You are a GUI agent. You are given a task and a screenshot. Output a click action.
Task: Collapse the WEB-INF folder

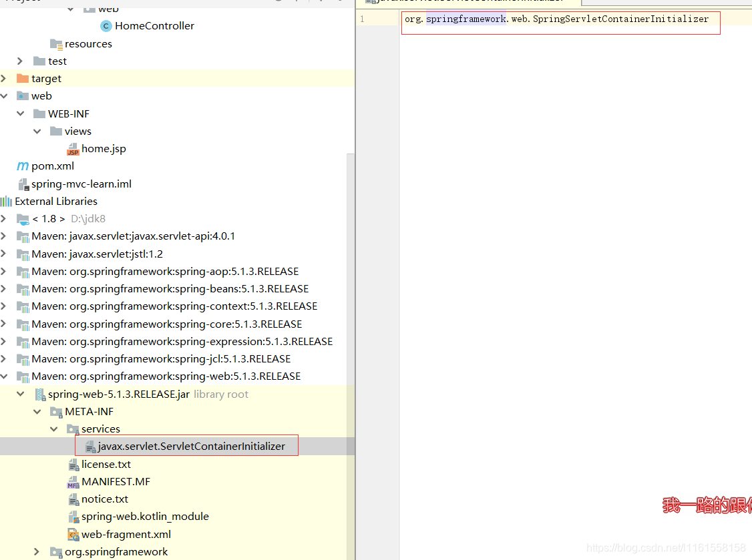[x=20, y=113]
